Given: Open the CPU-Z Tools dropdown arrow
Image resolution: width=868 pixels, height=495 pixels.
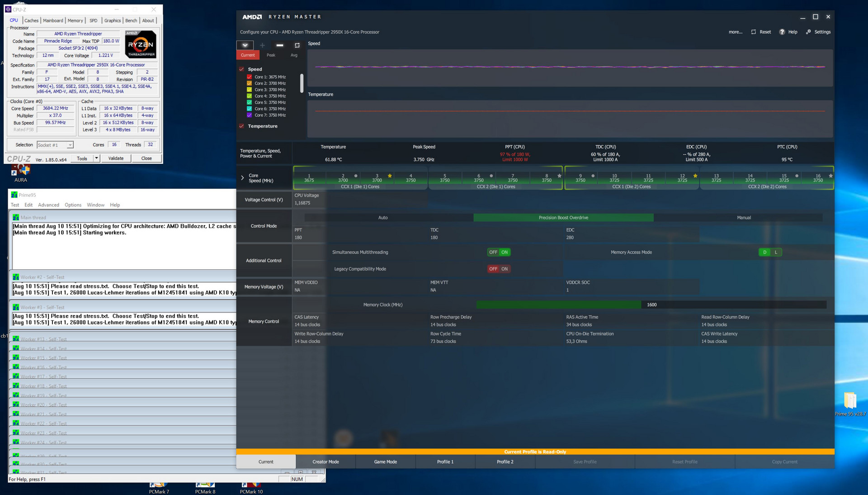Looking at the screenshot, I should tap(96, 158).
